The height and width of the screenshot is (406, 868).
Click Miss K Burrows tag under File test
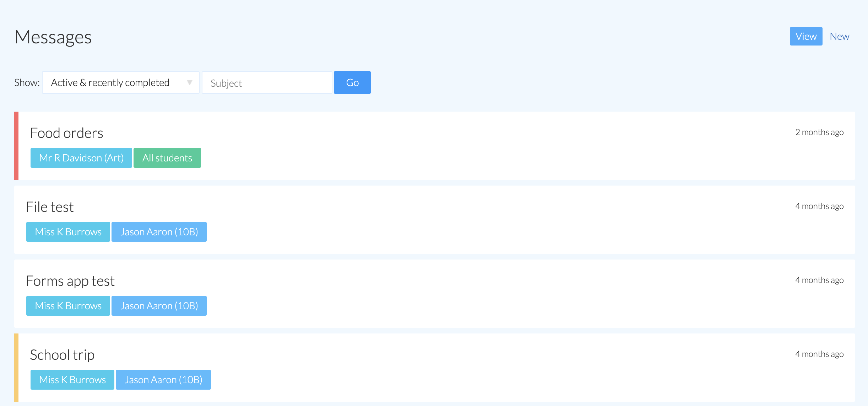[x=68, y=232]
